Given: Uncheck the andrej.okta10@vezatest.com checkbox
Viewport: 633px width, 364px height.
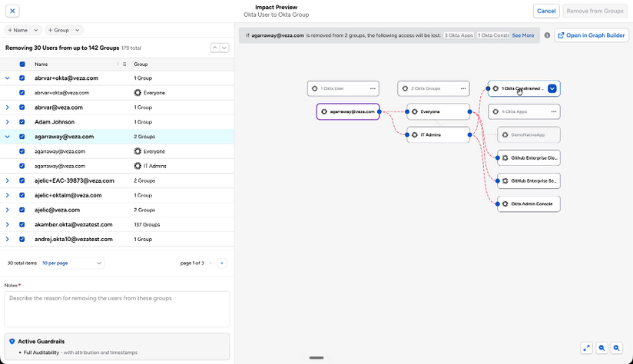Looking at the screenshot, I should click(22, 240).
